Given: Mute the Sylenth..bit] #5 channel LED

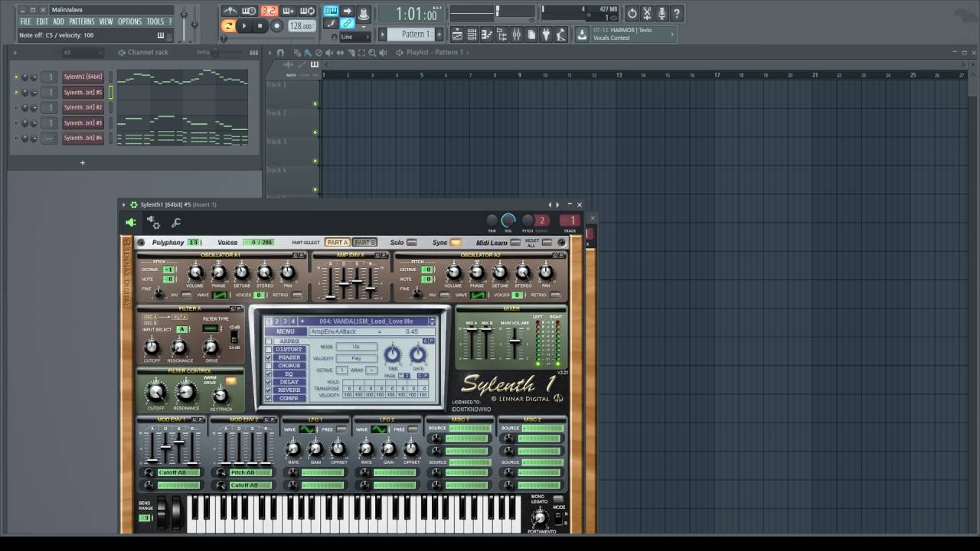Looking at the screenshot, I should [x=15, y=93].
